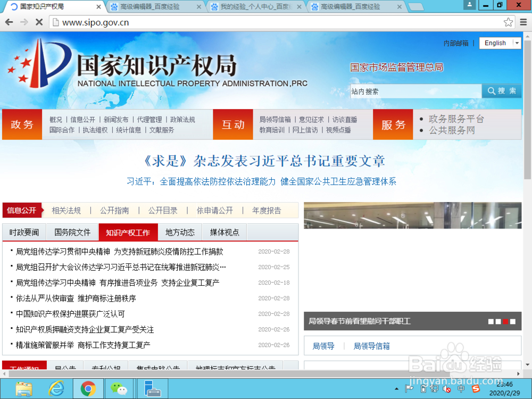
Task: Open the 政务服务平台 link
Action: (x=456, y=119)
